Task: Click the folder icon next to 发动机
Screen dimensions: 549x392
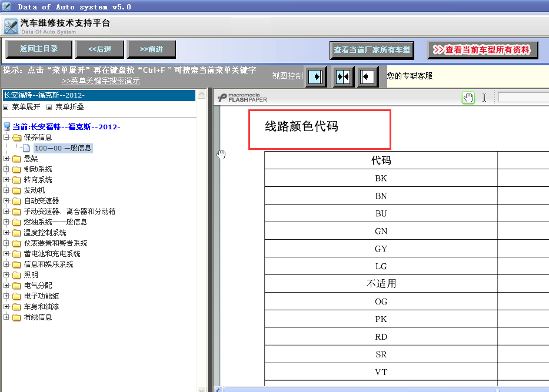Action: tap(16, 190)
